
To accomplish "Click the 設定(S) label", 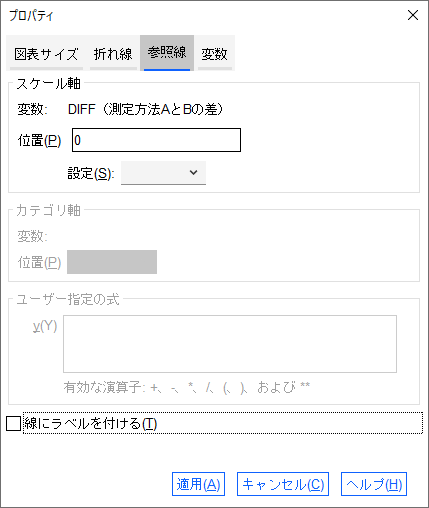I will coord(91,173).
